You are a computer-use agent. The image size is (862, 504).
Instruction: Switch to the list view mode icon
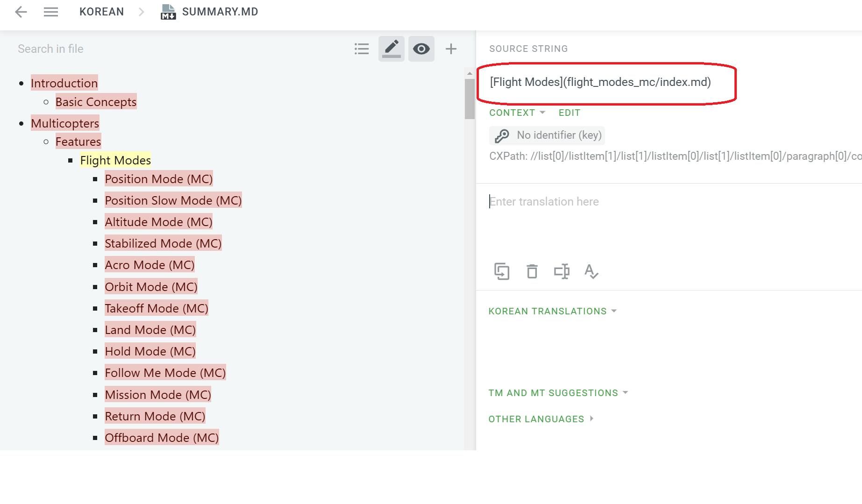point(362,49)
